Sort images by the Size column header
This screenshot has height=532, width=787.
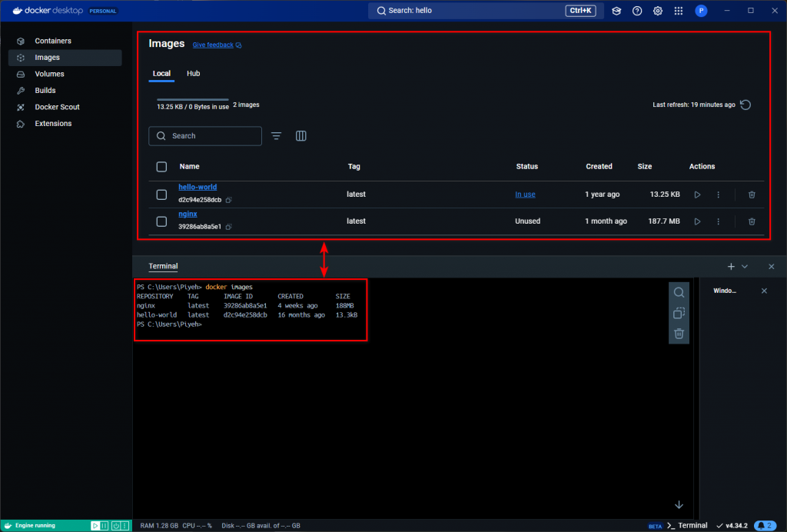(645, 167)
